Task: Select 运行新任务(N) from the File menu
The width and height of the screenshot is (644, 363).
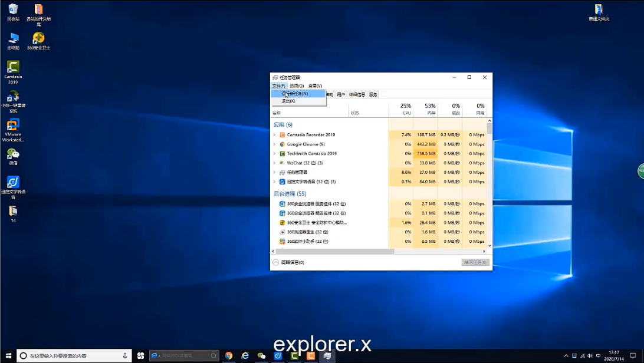Action: click(x=297, y=94)
